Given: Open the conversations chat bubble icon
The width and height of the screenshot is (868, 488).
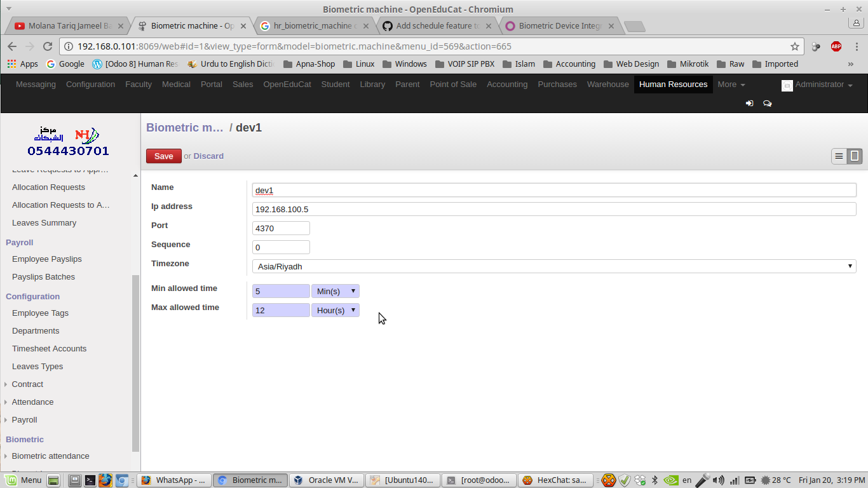Looking at the screenshot, I should click(767, 103).
